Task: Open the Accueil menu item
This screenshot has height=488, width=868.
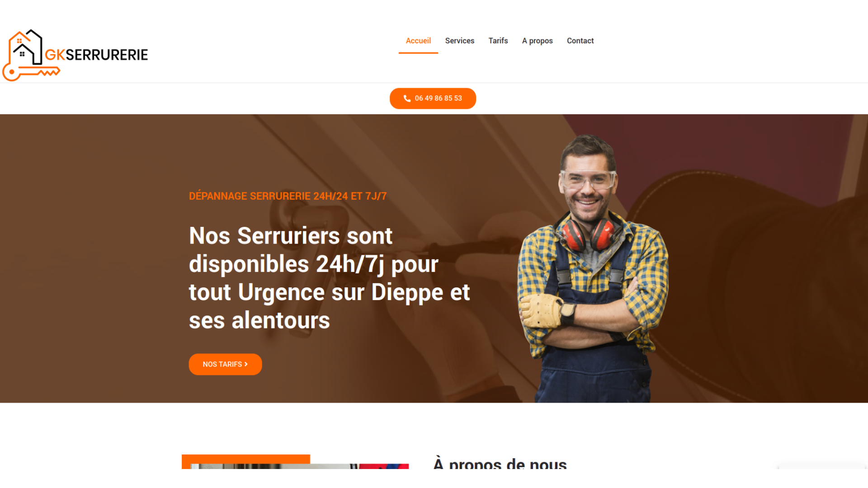Action: pyautogui.click(x=418, y=41)
